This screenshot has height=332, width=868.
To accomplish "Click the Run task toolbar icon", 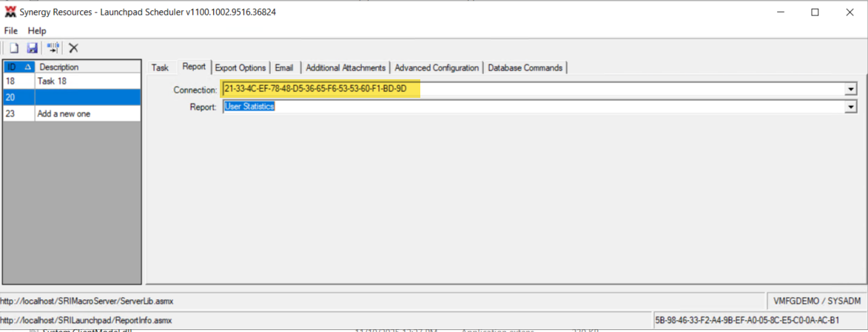I will 53,48.
